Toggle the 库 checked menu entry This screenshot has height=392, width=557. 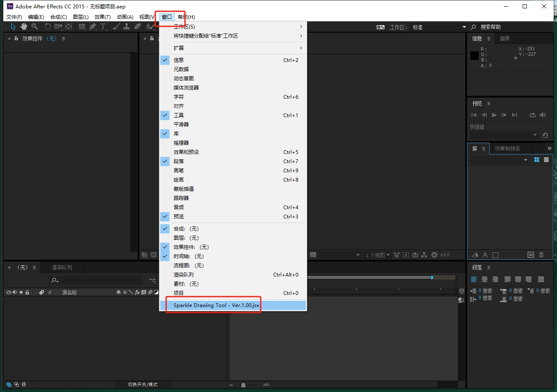pyautogui.click(x=233, y=133)
